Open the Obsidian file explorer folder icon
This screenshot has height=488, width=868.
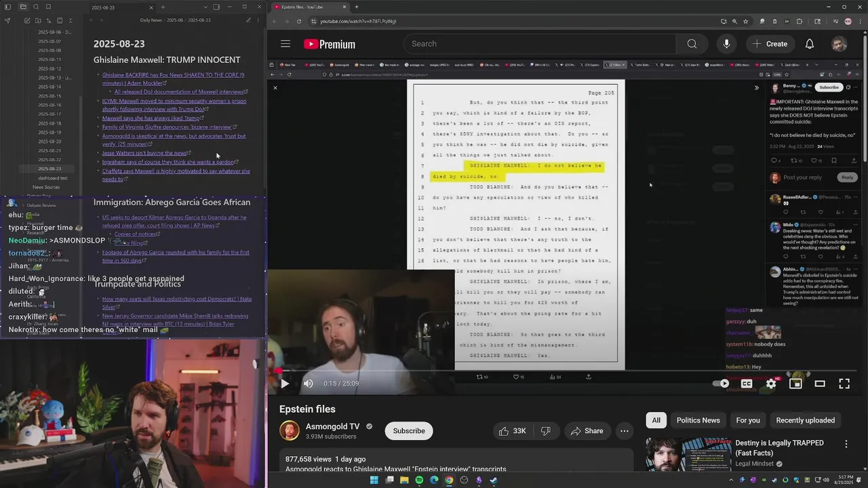click(x=22, y=7)
